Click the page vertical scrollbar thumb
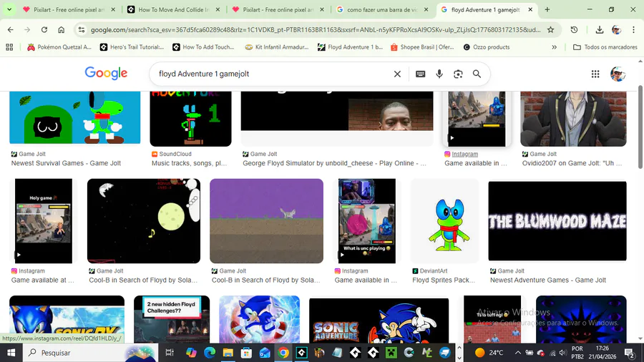The height and width of the screenshot is (362, 644). click(640, 127)
